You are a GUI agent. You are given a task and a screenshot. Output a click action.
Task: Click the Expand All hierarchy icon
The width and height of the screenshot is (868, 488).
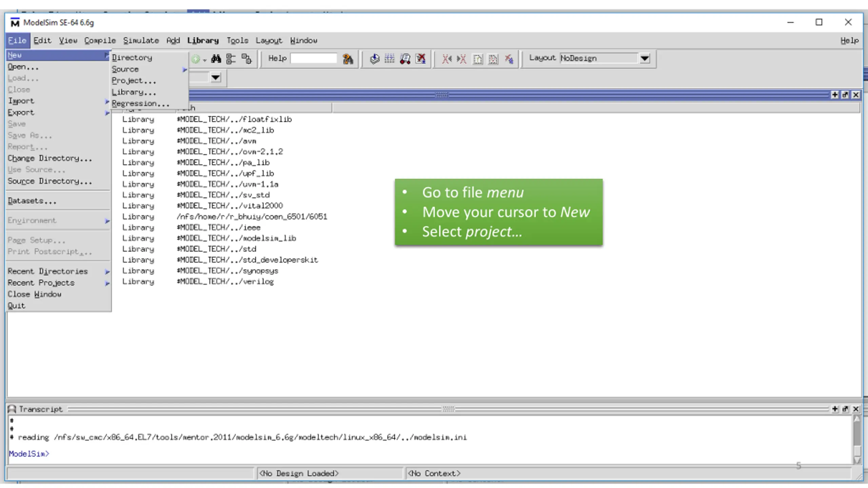246,59
